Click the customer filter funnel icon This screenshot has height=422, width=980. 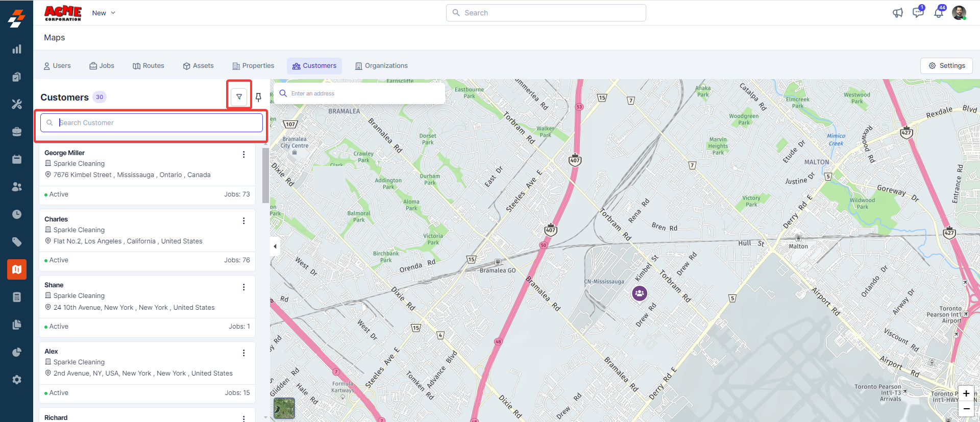click(x=239, y=97)
